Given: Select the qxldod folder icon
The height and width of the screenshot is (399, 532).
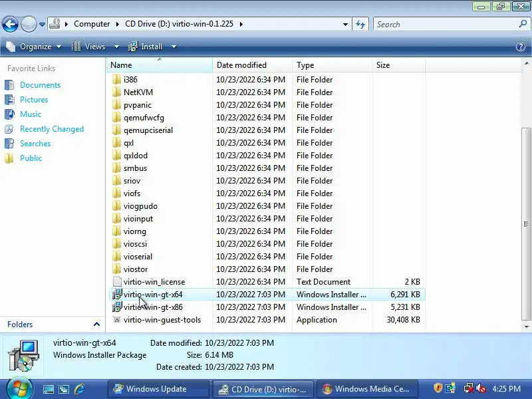Looking at the screenshot, I should 116,156.
